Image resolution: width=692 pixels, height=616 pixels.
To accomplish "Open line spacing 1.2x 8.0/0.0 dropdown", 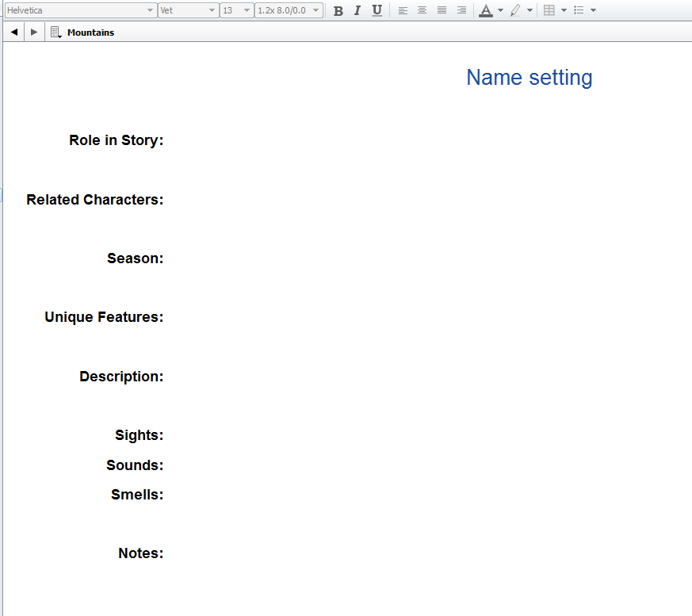I will (x=289, y=10).
